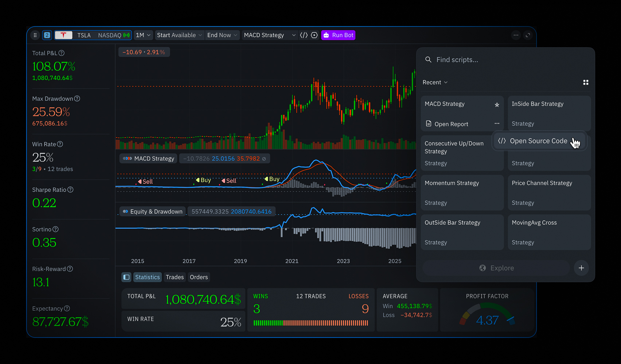Switch to the Trades tab
This screenshot has width=621, height=364.
(175, 277)
